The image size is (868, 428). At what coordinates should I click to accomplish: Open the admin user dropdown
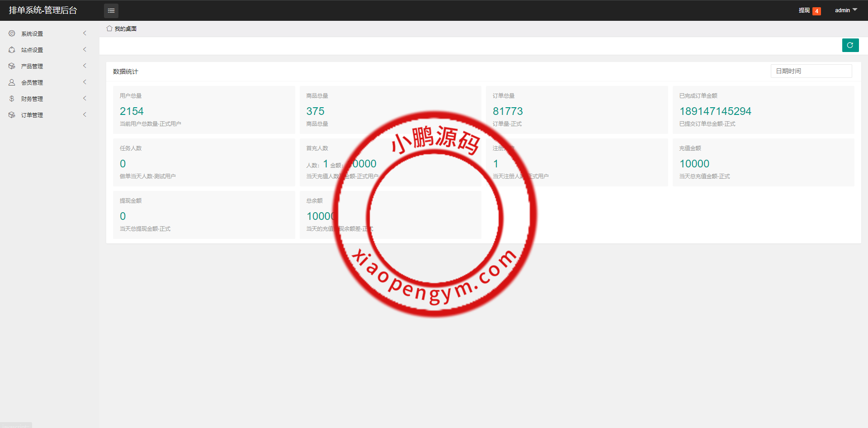[845, 10]
